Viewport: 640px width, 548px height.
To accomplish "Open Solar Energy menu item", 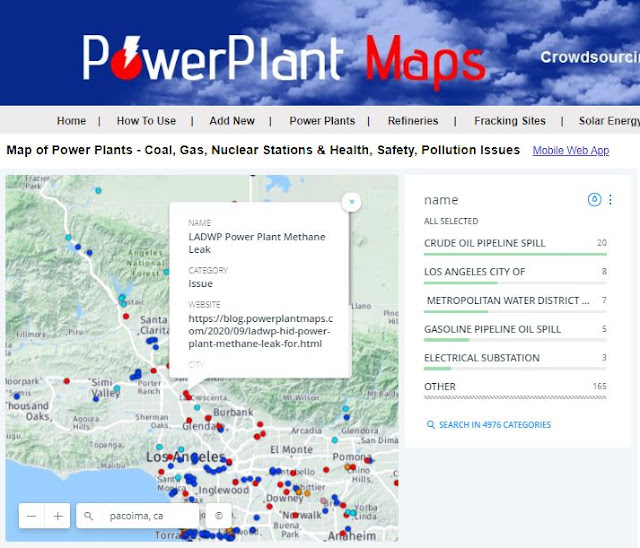I will 609,121.
